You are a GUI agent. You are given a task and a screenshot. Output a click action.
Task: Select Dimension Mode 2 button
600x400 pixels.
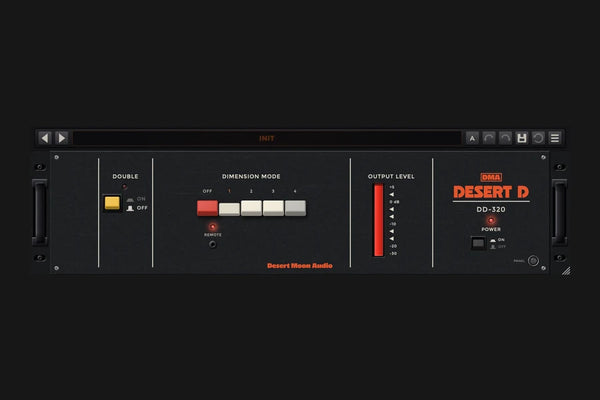coord(251,208)
